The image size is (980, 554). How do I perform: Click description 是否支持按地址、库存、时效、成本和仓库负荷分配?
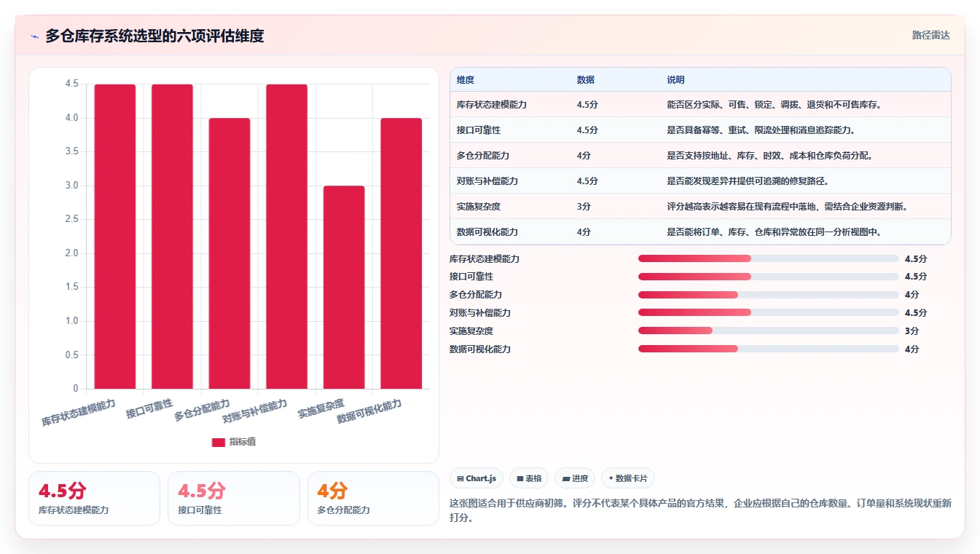click(x=770, y=156)
